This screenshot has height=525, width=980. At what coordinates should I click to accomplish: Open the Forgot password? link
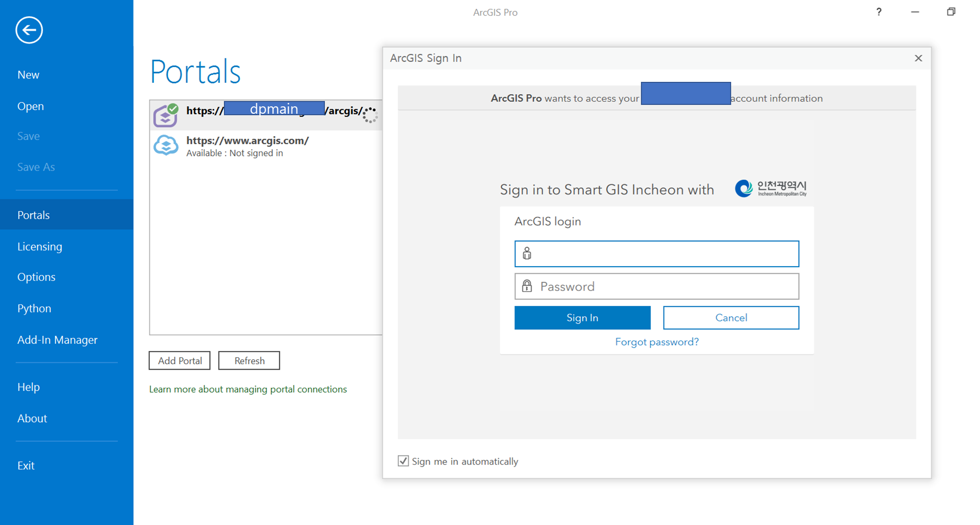tap(657, 342)
